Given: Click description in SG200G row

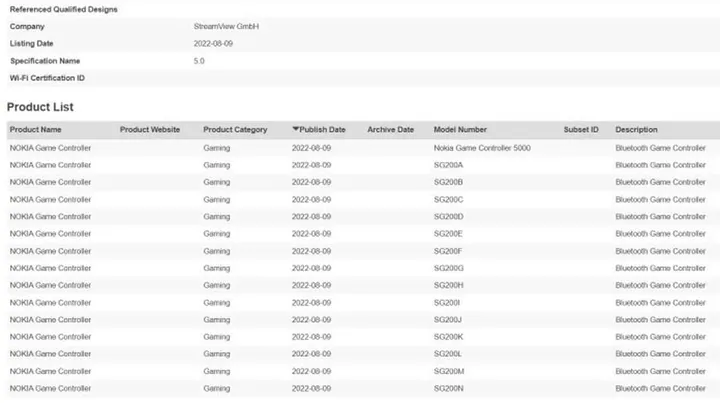Looking at the screenshot, I should [x=660, y=268].
